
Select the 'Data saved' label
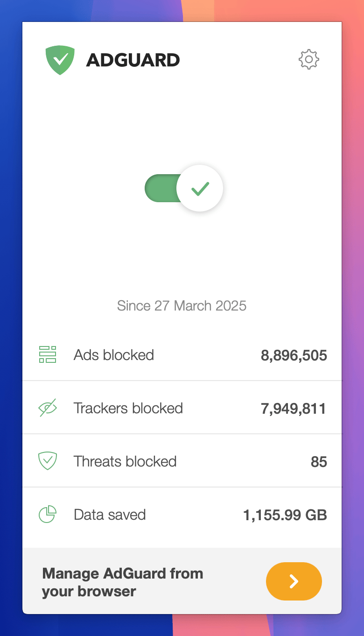pyautogui.click(x=110, y=515)
